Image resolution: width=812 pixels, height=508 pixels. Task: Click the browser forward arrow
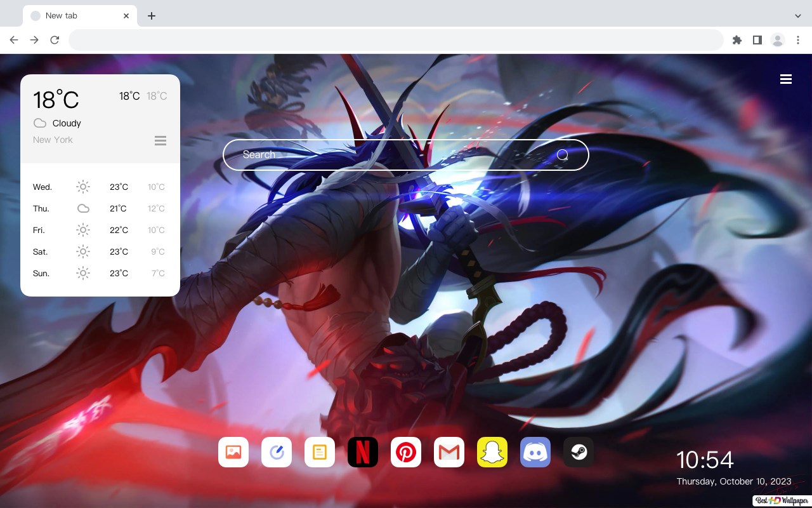tap(34, 40)
